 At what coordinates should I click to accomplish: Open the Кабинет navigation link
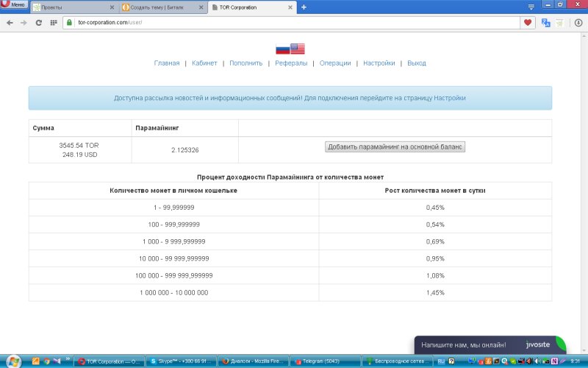204,63
